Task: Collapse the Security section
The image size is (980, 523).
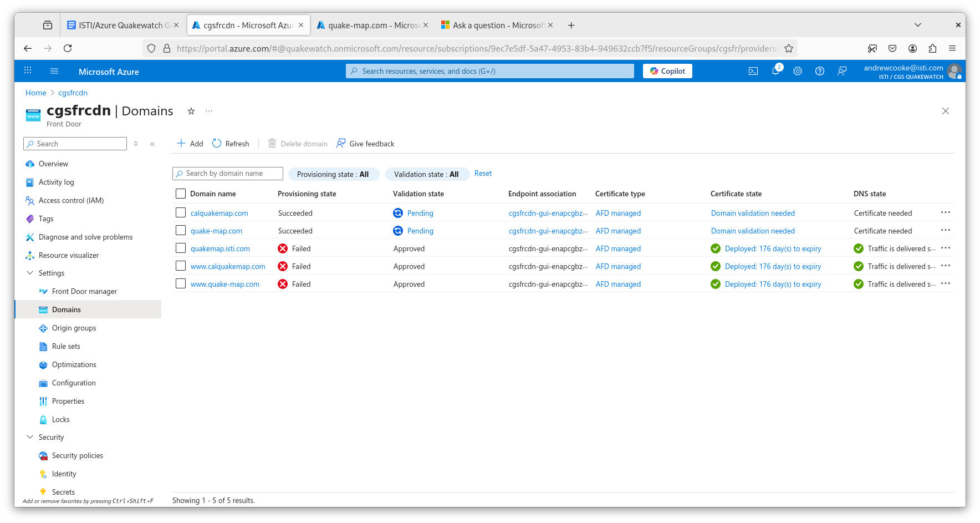Action: pyautogui.click(x=30, y=437)
